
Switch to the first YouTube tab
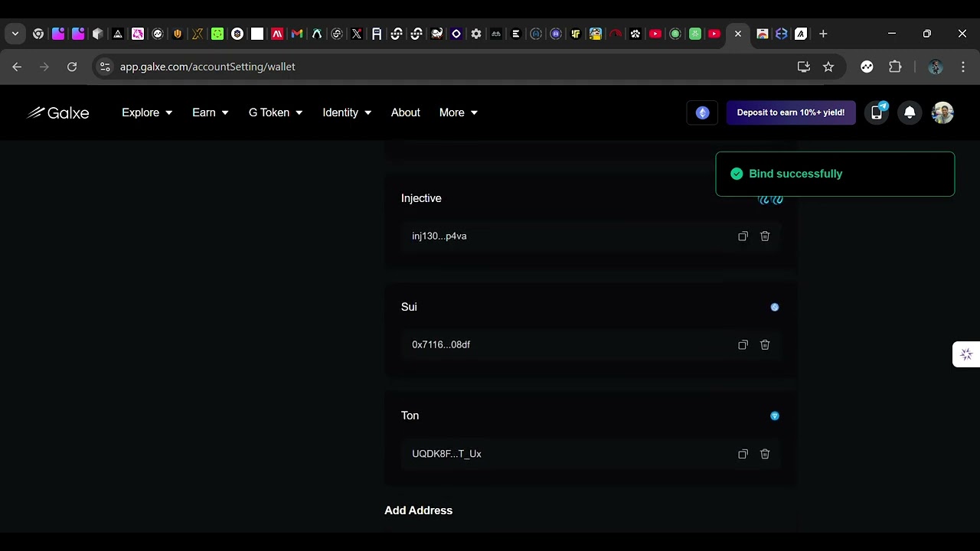click(x=655, y=34)
